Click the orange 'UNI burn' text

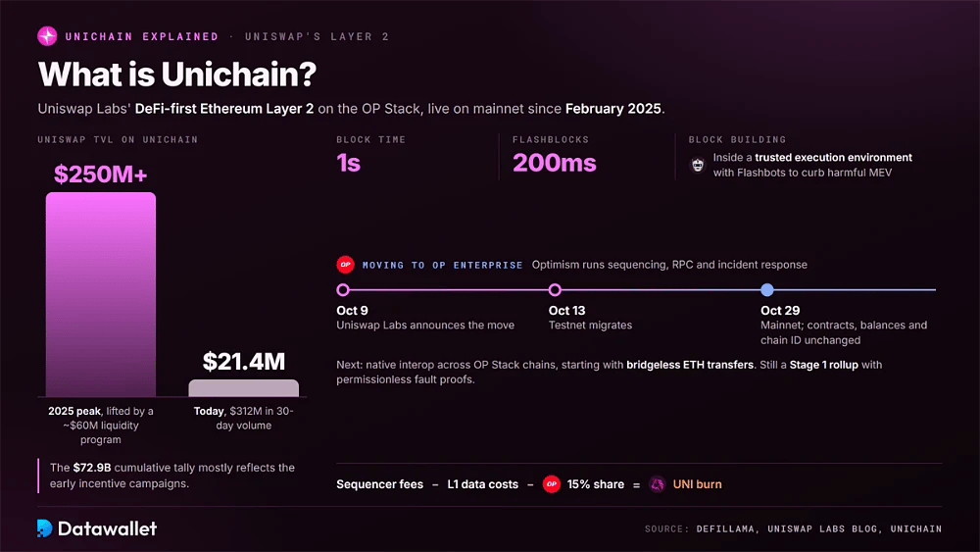(x=697, y=484)
